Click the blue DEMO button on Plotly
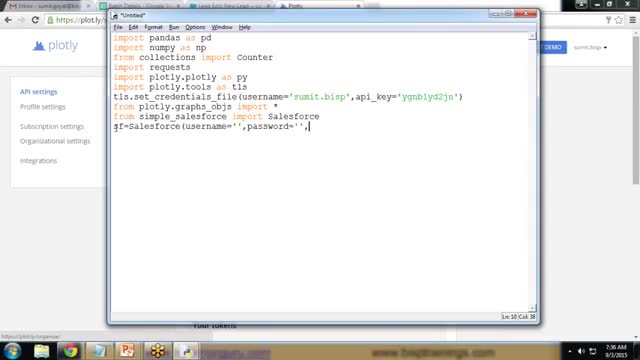The image size is (640, 360). pos(553,47)
